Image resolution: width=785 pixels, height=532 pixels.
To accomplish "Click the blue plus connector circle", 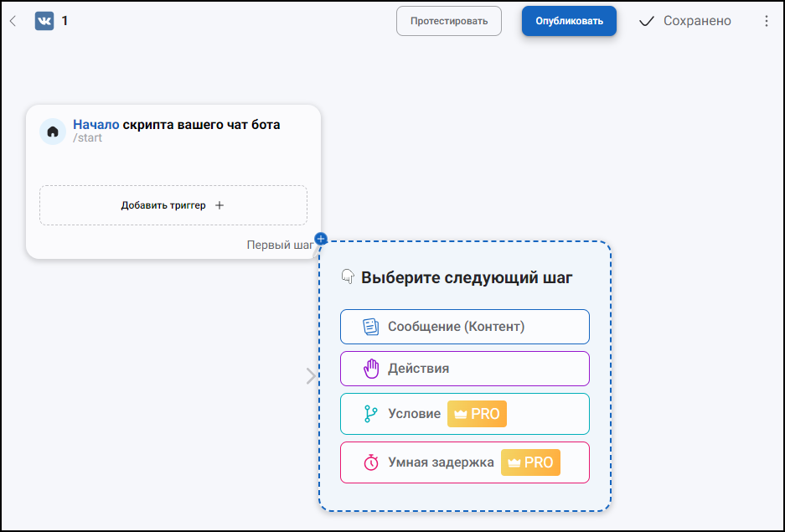I will pos(321,239).
